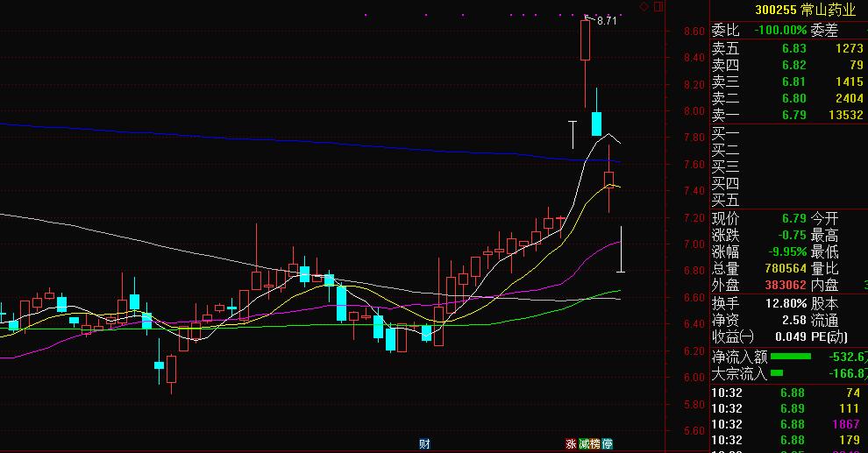The width and height of the screenshot is (868, 453).
Task: Select the 卖二 order row at 6.80
Action: [788, 98]
